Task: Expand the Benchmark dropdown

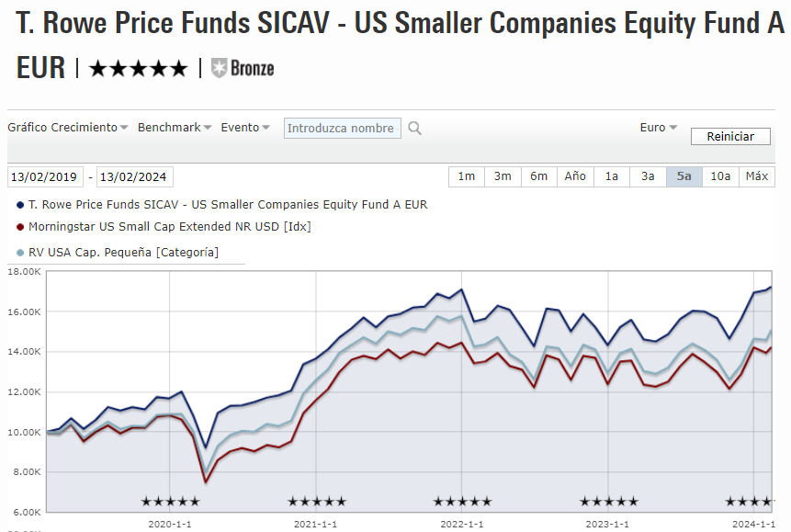Action: click(x=175, y=128)
